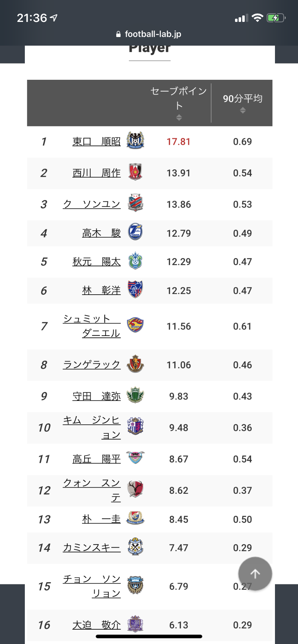Tap the Gamba Osaka club crest
The image size is (298, 644).
click(135, 141)
